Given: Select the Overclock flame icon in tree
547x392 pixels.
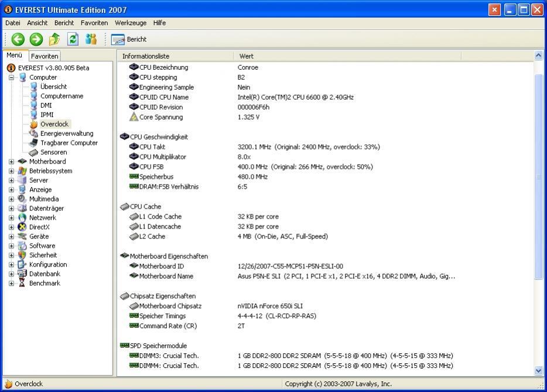Looking at the screenshot, I should (x=34, y=124).
